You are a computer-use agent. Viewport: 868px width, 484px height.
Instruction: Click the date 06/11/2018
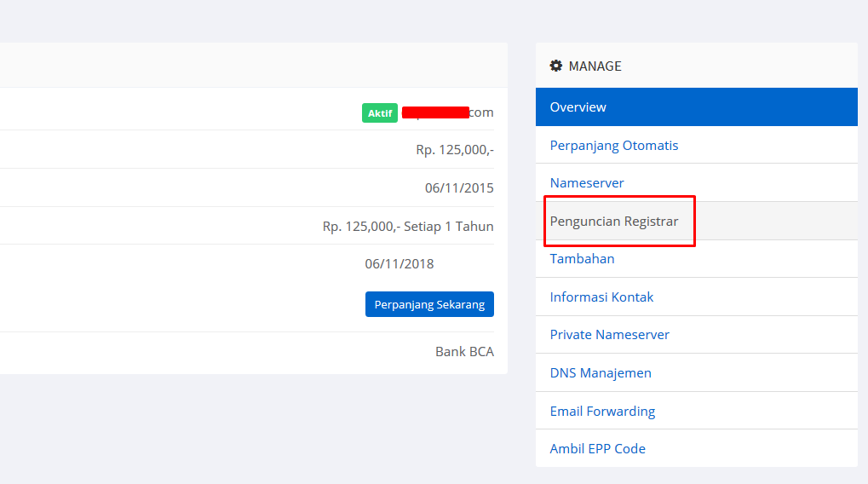pyautogui.click(x=399, y=264)
